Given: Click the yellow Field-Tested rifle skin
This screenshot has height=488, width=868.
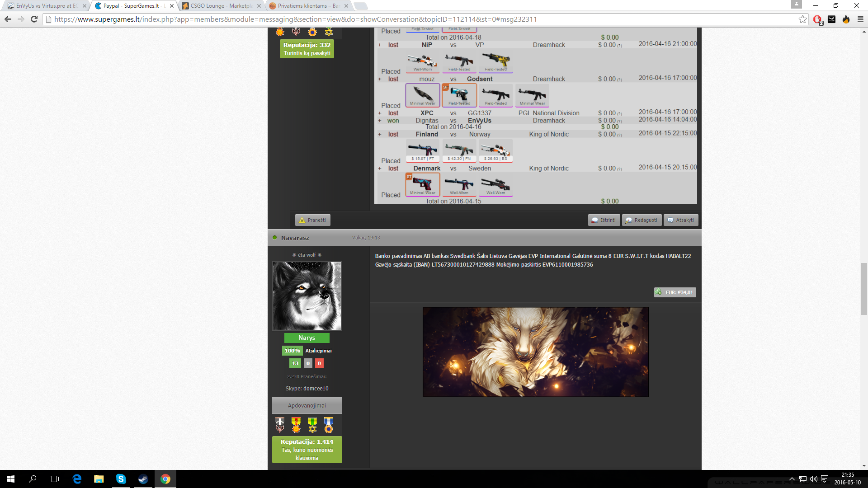Looking at the screenshot, I should [495, 61].
